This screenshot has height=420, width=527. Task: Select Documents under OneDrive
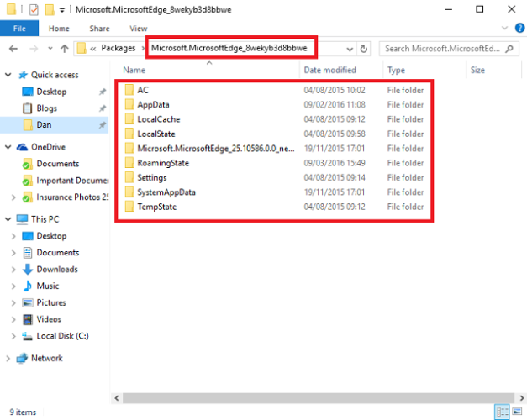[x=58, y=164]
